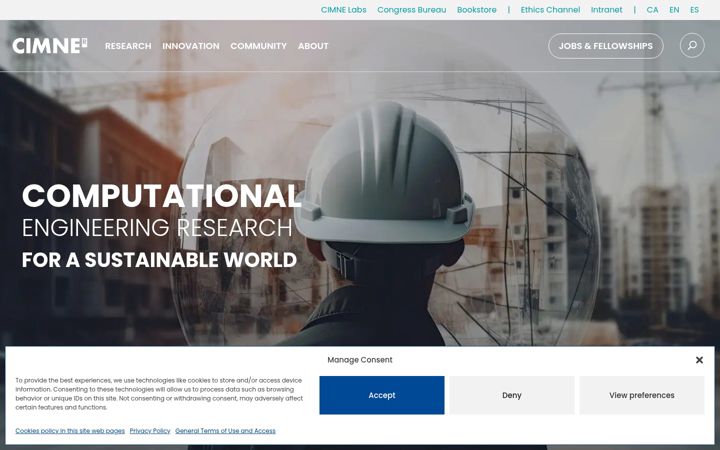Open the Intranet link
The image size is (720, 450).
tap(607, 10)
